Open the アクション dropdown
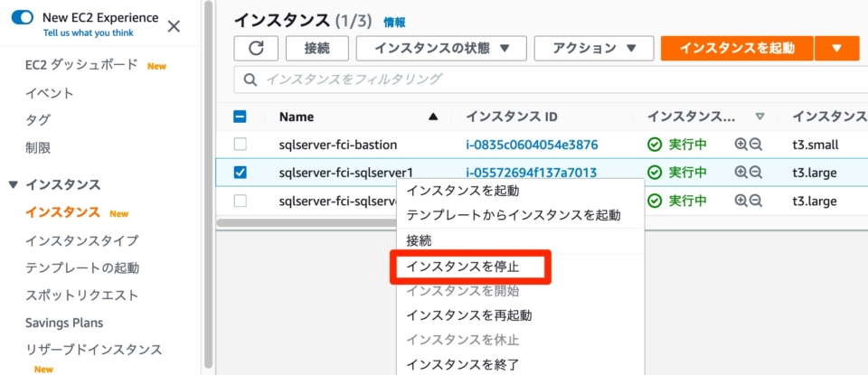868x375 pixels. [x=594, y=49]
